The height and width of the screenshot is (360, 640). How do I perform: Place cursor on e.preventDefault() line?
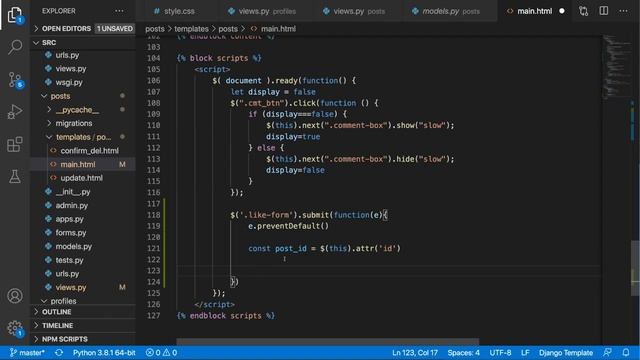288,226
